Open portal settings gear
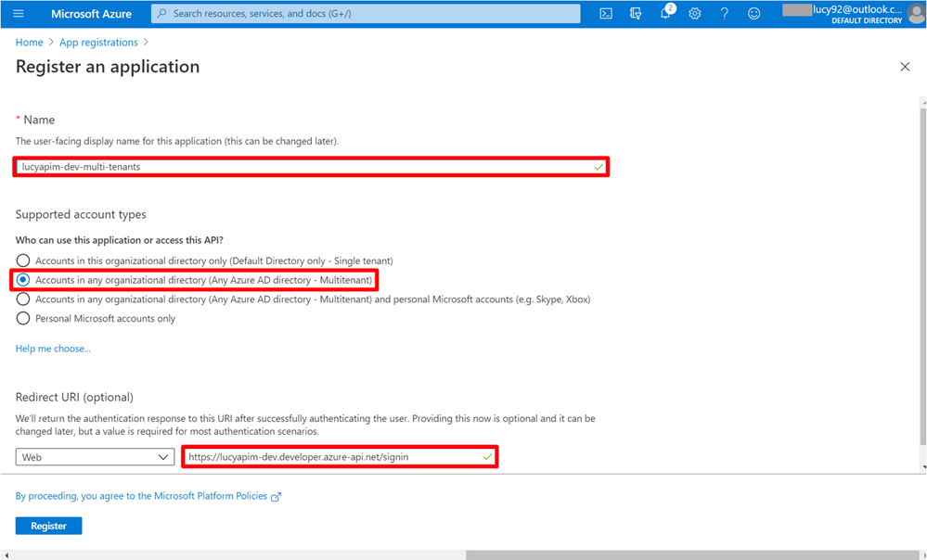 coord(695,13)
